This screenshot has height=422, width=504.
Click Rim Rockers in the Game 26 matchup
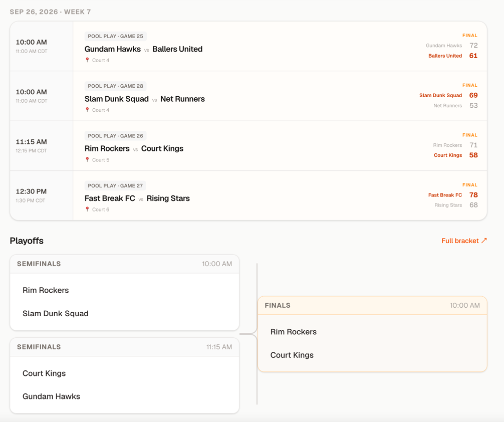coord(107,148)
